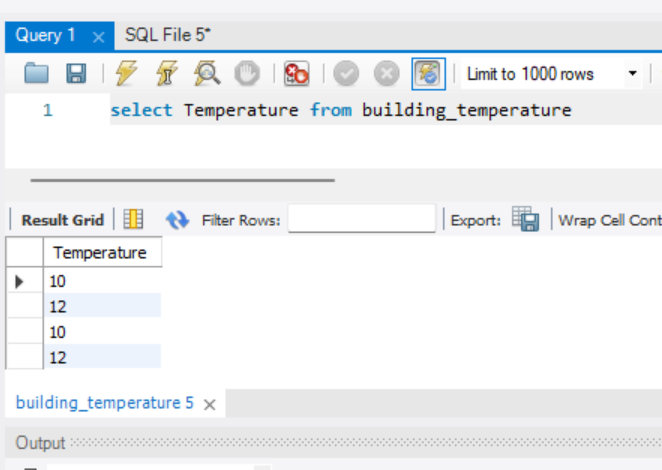Save the script with floppy disk icon
The image size is (662, 470).
point(76,73)
